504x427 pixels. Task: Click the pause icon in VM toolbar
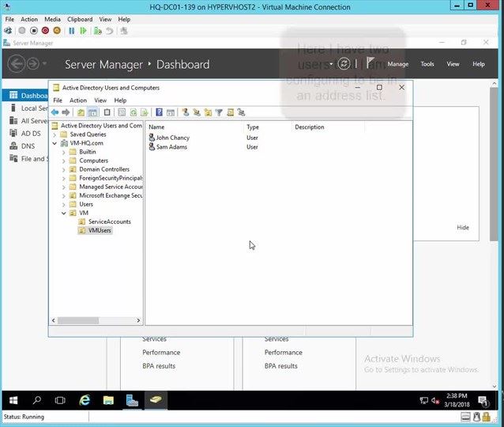71,31
